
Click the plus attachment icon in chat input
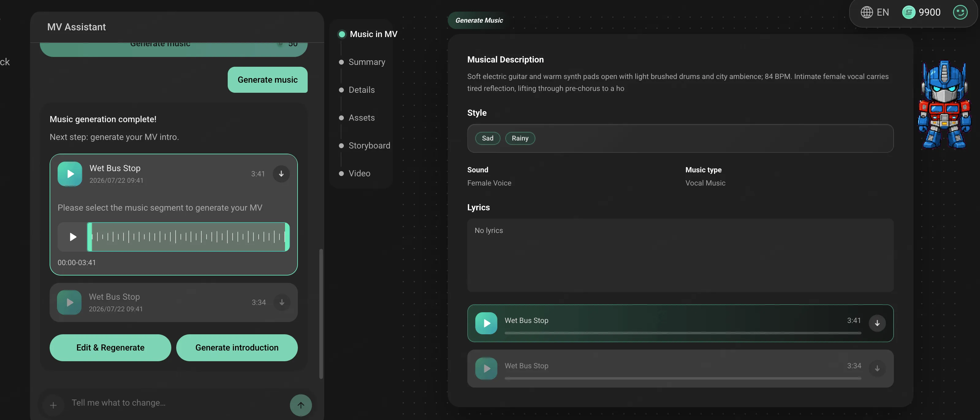(53, 405)
